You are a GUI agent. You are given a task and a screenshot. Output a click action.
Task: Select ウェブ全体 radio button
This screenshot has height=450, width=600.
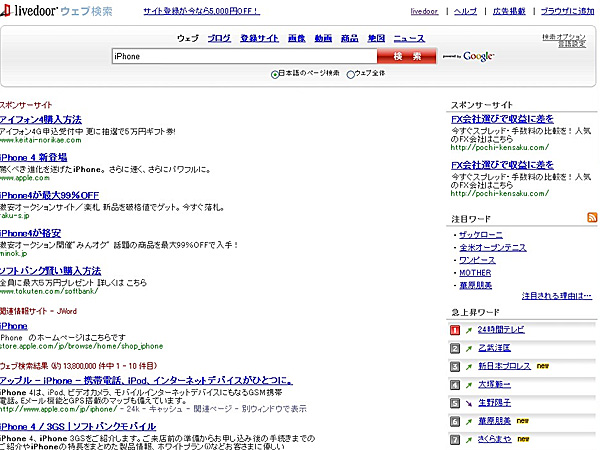[x=351, y=75]
